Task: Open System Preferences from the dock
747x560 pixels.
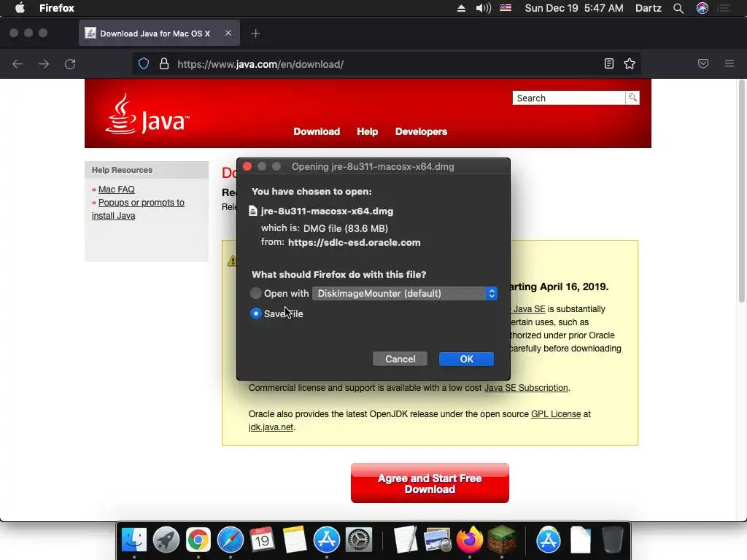Action: [358, 540]
